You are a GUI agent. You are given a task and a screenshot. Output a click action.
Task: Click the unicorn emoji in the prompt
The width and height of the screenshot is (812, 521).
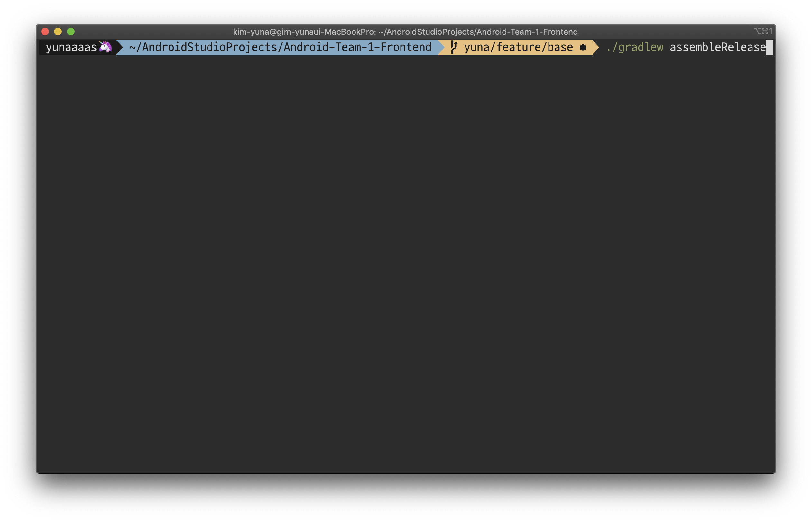click(105, 47)
